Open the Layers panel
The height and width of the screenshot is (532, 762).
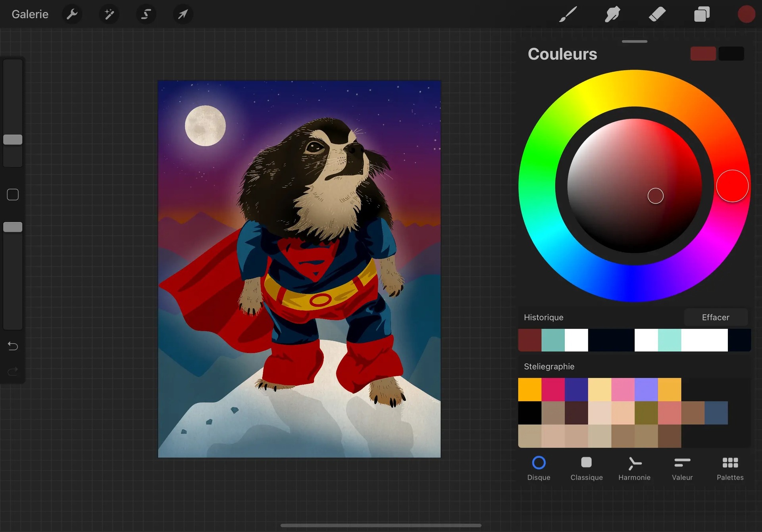tap(702, 15)
